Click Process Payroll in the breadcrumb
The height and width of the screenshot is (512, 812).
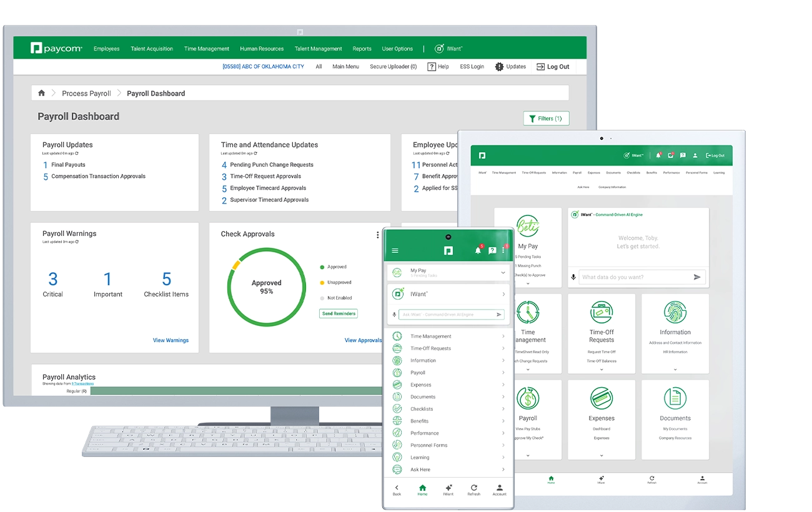(86, 94)
